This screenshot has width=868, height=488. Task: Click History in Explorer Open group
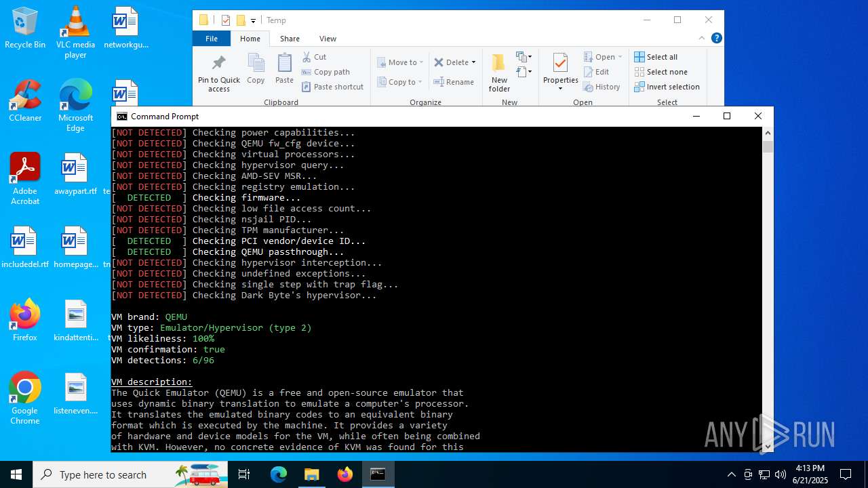pyautogui.click(x=601, y=87)
